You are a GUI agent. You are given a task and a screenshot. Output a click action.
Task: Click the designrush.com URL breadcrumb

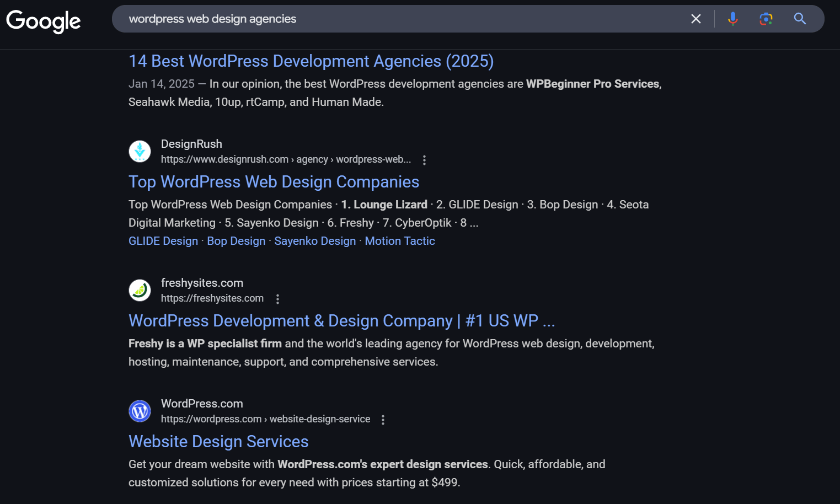coord(286,159)
